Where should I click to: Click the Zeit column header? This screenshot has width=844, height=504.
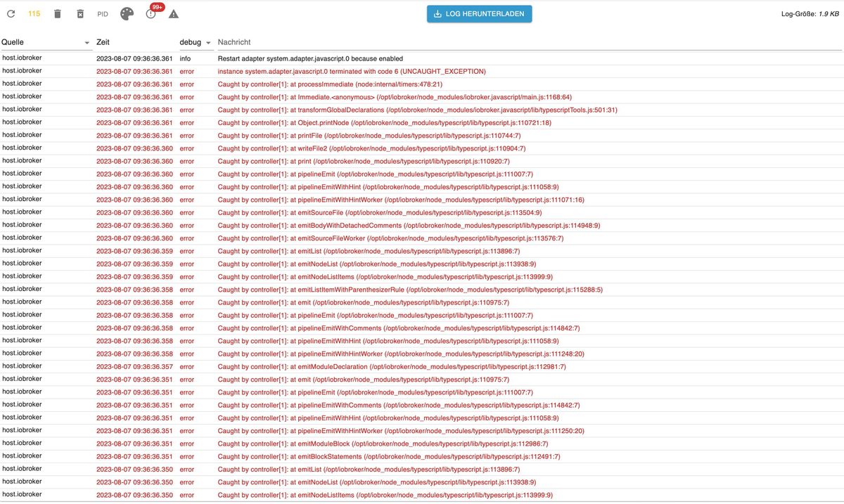[103, 42]
